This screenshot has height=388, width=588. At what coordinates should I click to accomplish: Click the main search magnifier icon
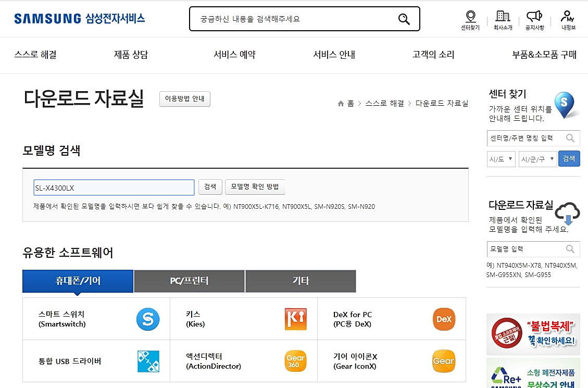tap(404, 19)
